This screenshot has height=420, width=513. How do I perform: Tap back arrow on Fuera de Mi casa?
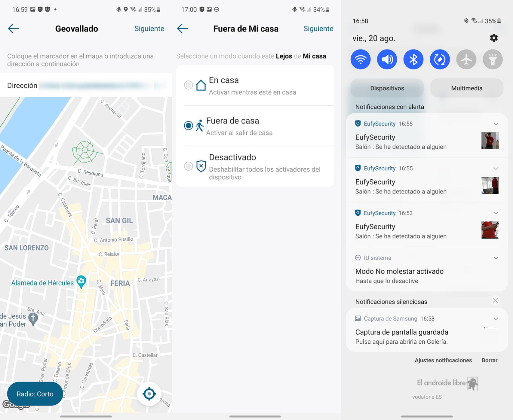pos(182,29)
